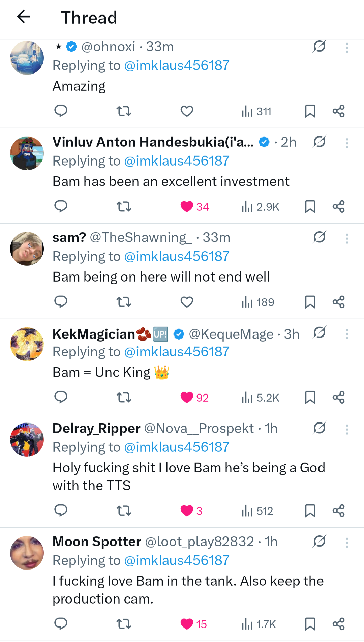Unlike KekMagician's post with 92 likes
364x642 pixels.
(187, 398)
